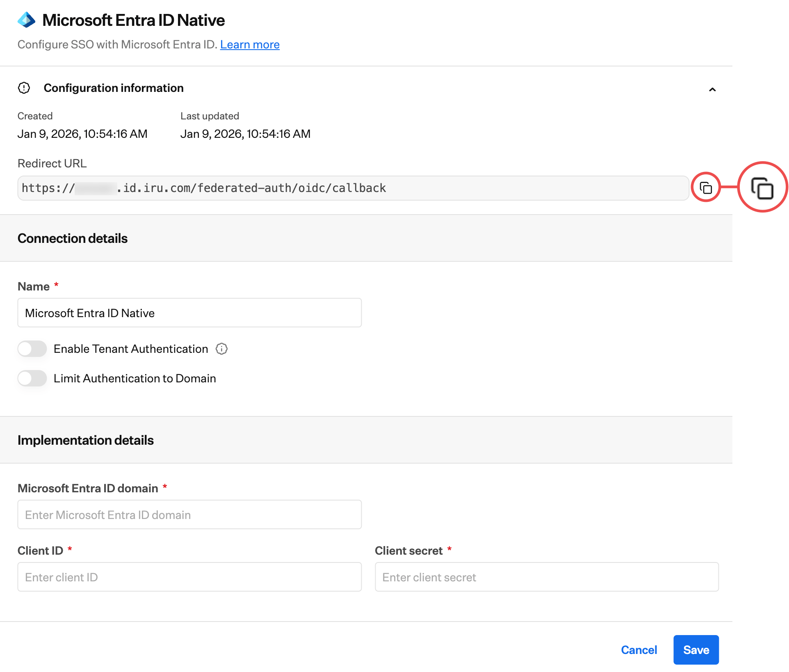
Task: Copy the Redirect URL using the copy icon
Action: pyautogui.click(x=705, y=188)
